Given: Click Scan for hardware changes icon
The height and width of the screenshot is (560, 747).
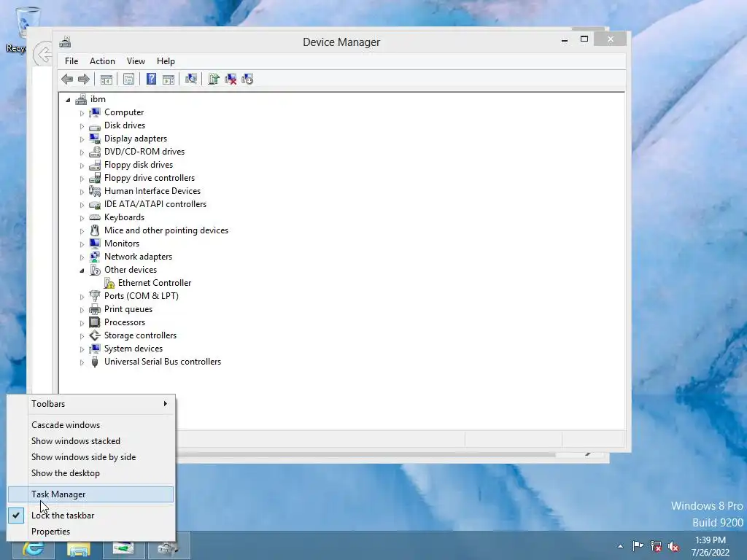Looking at the screenshot, I should pyautogui.click(x=191, y=79).
